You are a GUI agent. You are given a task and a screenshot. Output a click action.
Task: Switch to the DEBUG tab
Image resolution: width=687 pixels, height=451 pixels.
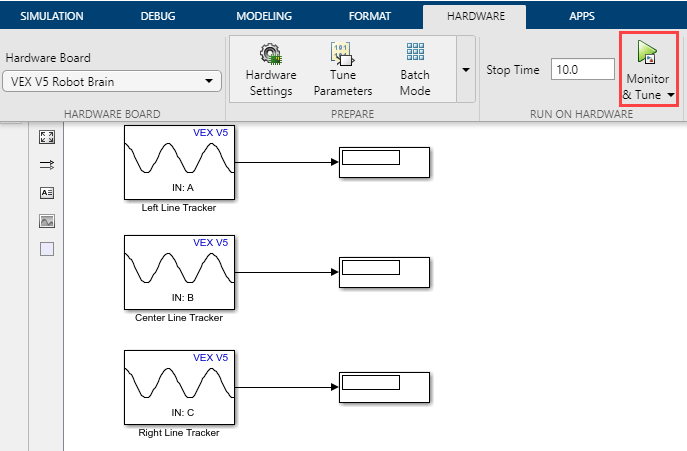pyautogui.click(x=158, y=16)
